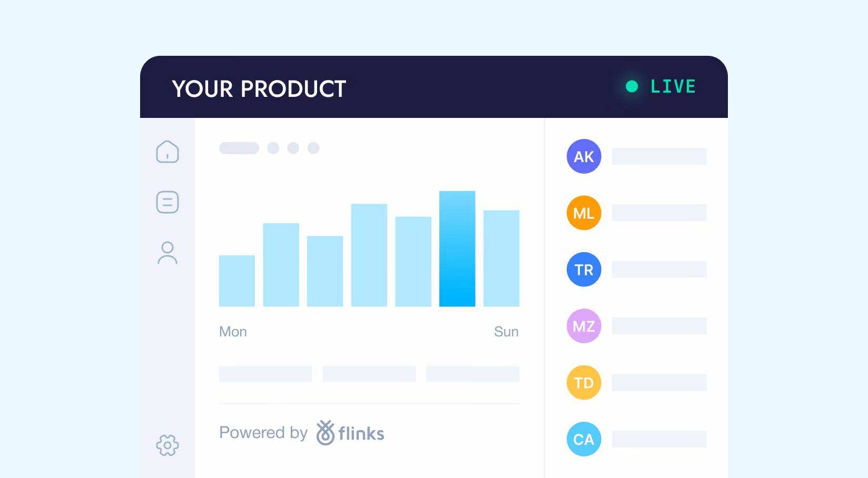Select the TD yellow avatar
The width and height of the screenshot is (868, 478).
tap(584, 383)
